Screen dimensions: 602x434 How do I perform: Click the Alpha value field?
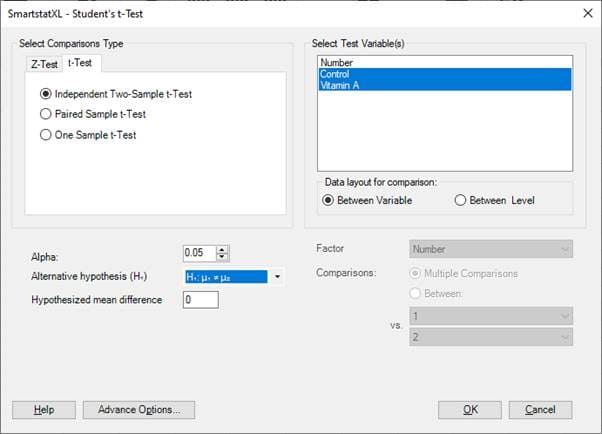[x=199, y=253]
